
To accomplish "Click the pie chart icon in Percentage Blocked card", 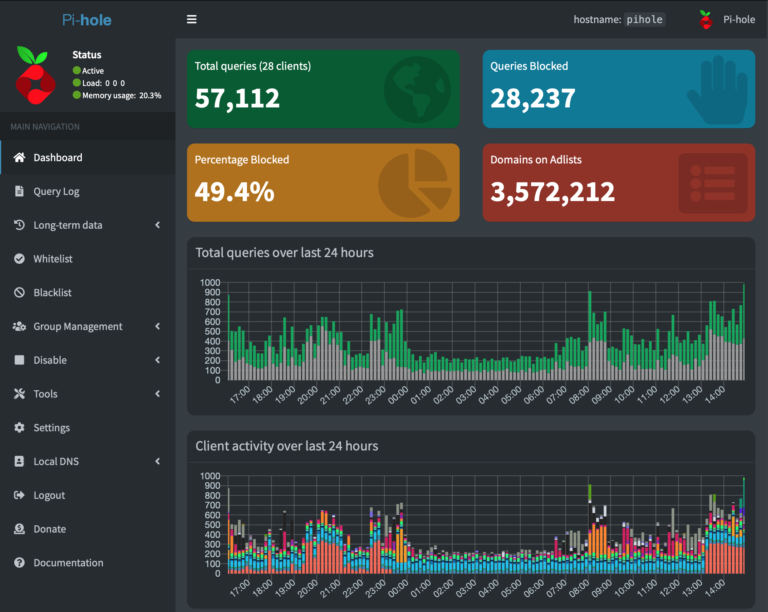I will click(x=415, y=183).
